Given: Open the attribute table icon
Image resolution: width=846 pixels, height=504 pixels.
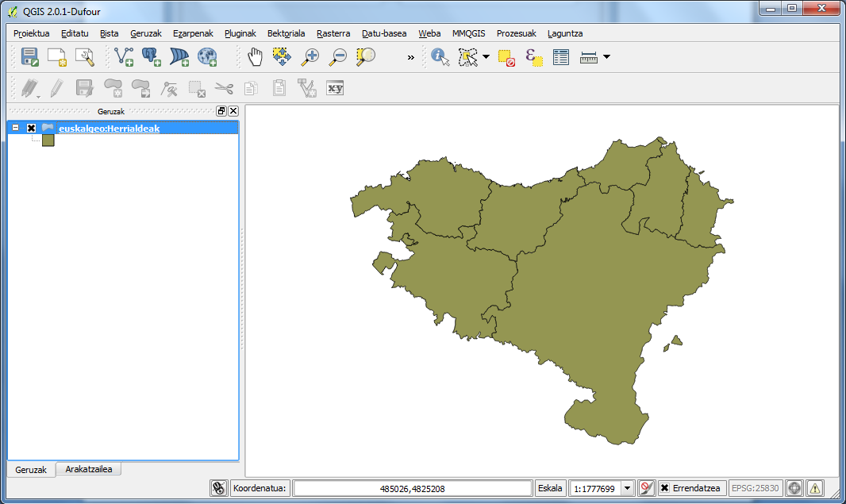Looking at the screenshot, I should click(x=561, y=57).
